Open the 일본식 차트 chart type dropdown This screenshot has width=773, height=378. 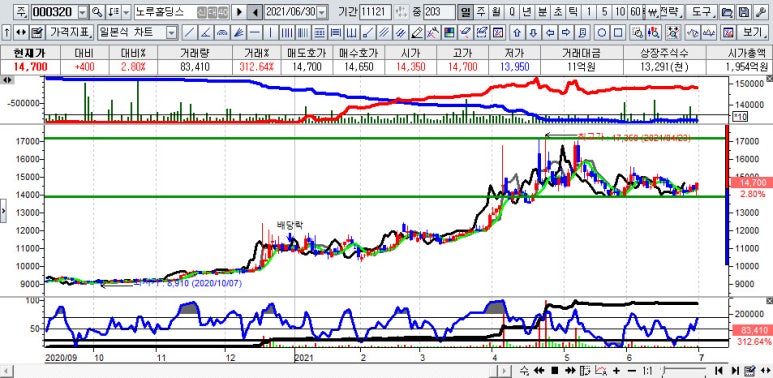point(172,33)
